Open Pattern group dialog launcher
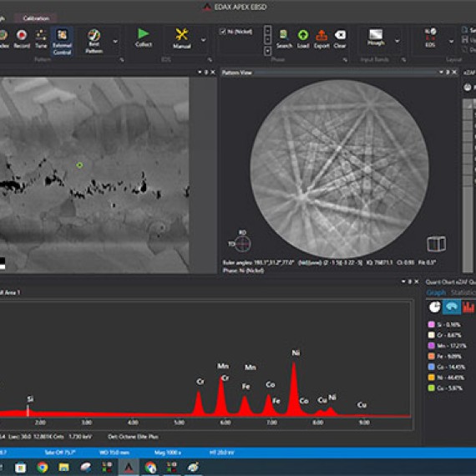Image resolution: width=476 pixels, height=476 pixels. 122,60
